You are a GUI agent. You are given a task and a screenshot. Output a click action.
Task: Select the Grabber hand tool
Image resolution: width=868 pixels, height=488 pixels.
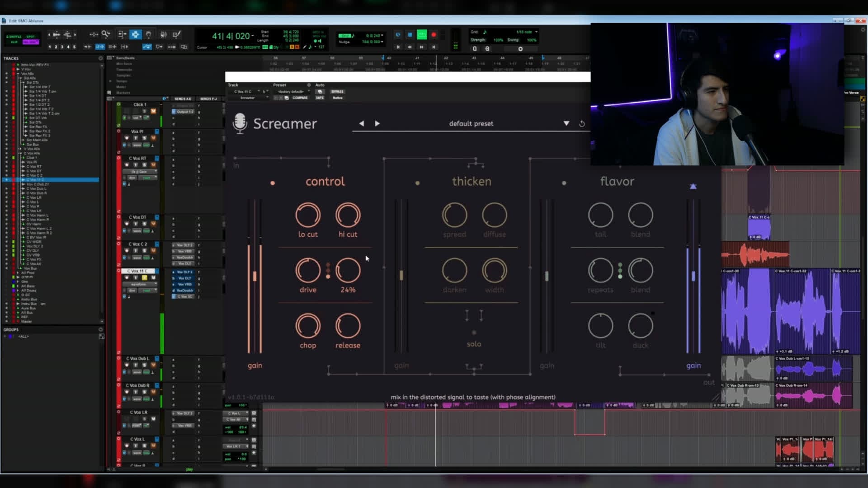tap(149, 34)
